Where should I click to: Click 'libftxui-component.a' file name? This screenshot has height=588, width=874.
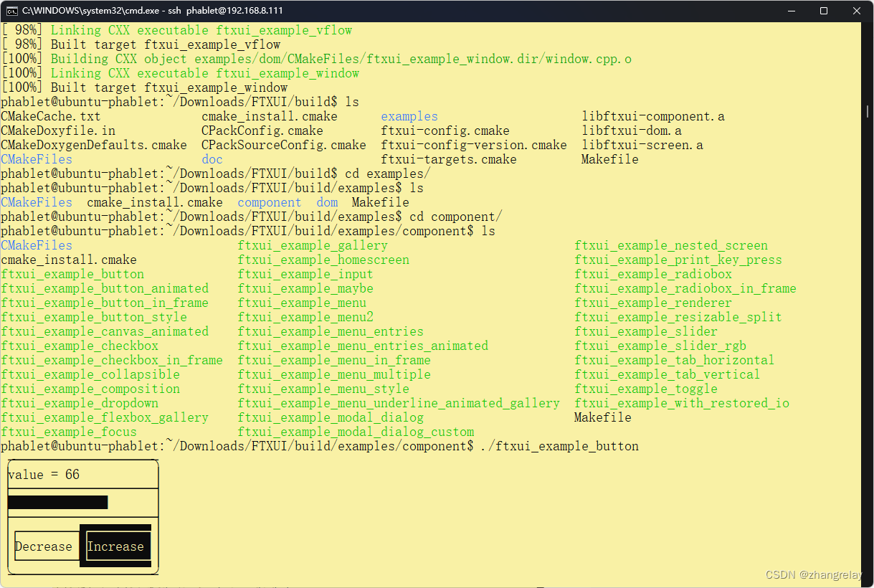click(653, 116)
